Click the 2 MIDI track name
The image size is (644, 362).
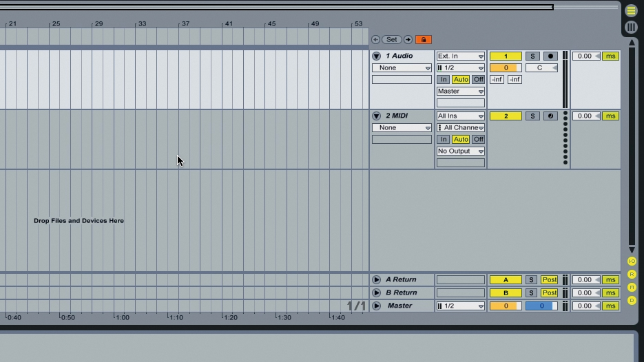click(x=396, y=116)
